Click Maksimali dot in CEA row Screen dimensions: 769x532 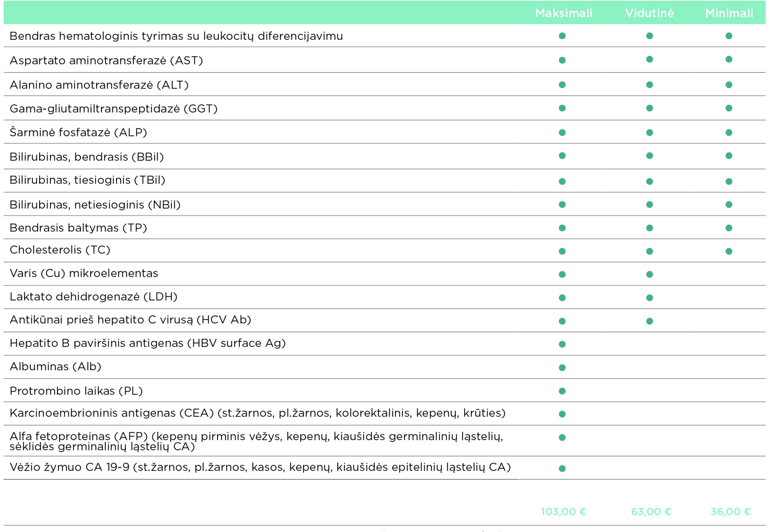[x=562, y=414]
